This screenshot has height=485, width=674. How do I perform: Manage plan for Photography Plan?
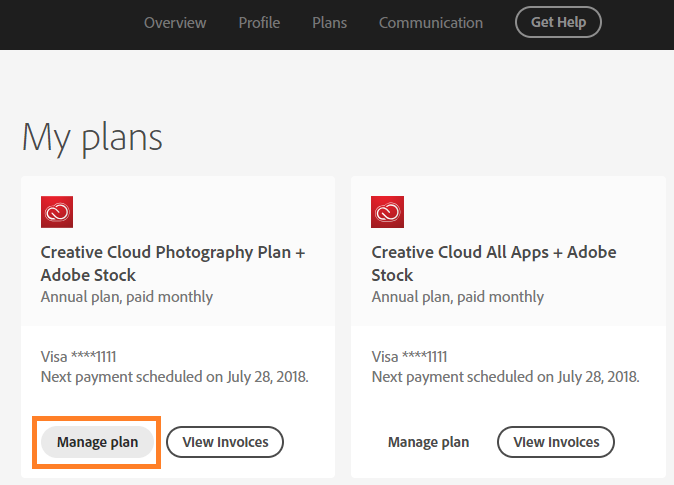coord(97,442)
